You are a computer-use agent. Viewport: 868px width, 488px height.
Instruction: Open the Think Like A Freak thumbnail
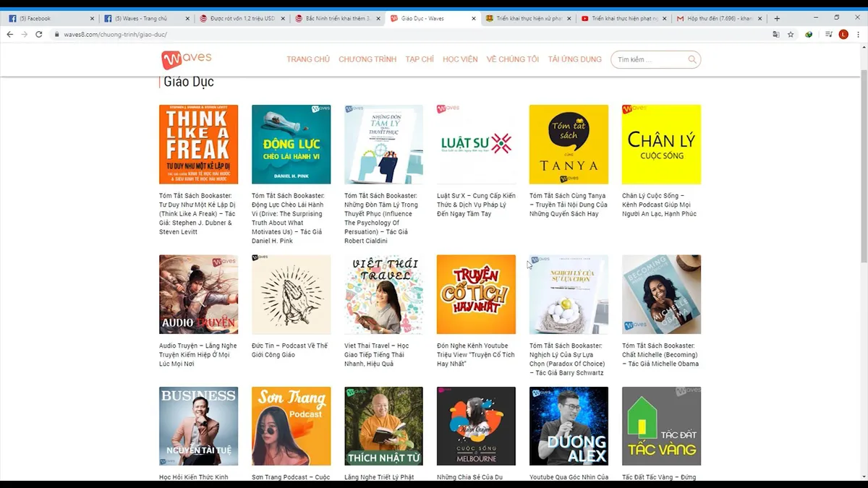point(198,145)
